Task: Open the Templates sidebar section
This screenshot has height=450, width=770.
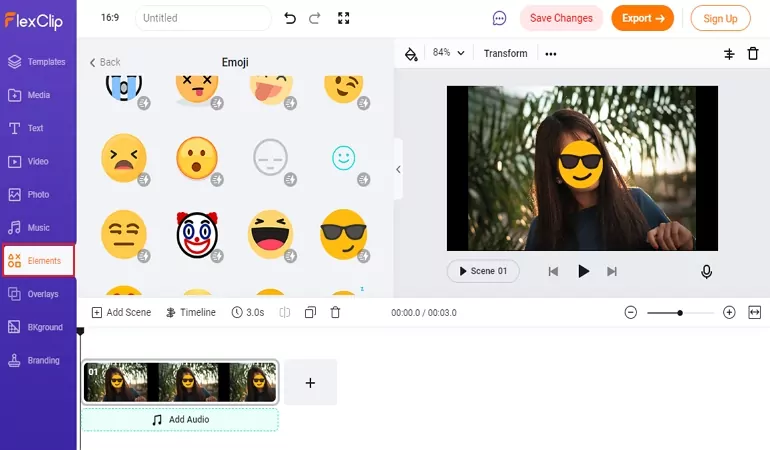Action: coord(37,62)
